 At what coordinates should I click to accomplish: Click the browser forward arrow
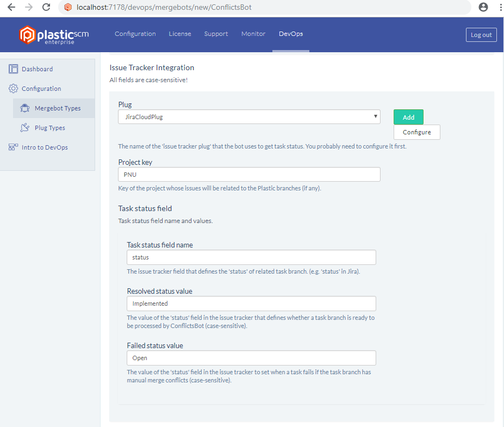[x=29, y=7]
